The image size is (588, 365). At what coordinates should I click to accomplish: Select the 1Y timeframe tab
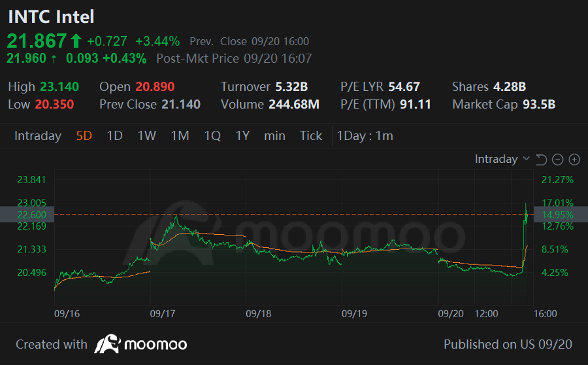click(242, 135)
